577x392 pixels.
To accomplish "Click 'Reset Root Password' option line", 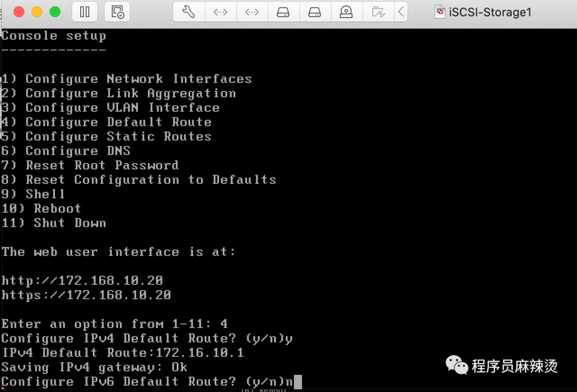I will click(x=90, y=165).
